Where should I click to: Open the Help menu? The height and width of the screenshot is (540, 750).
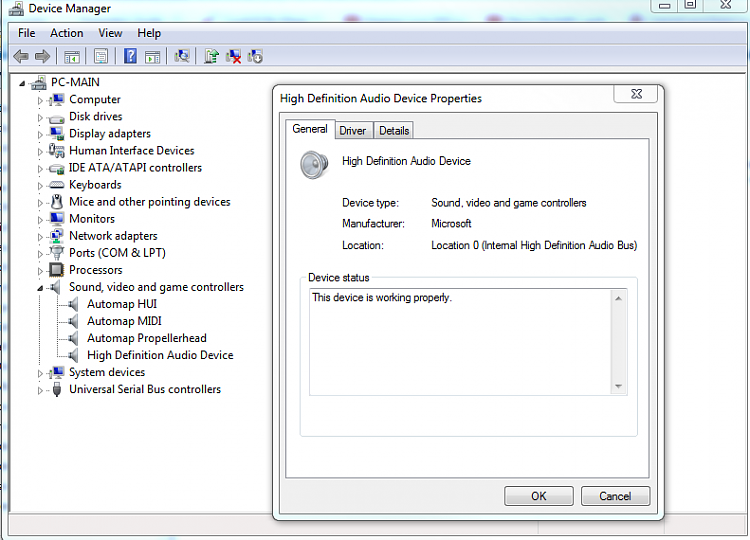click(149, 33)
